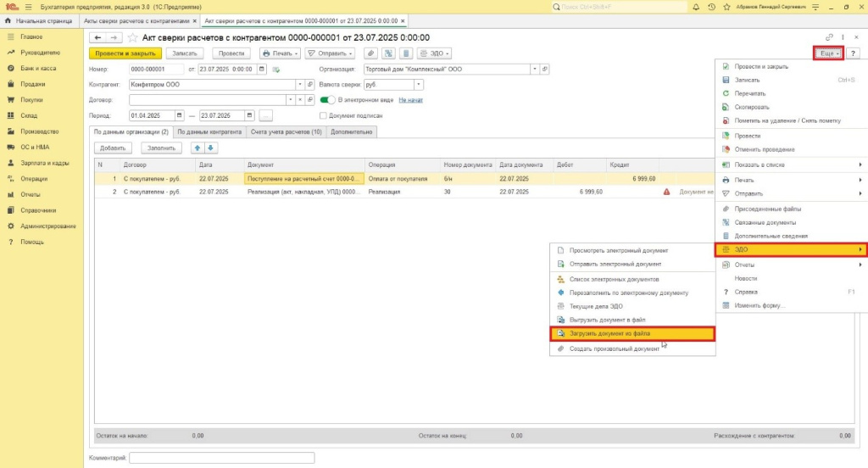Image resolution: width=868 pixels, height=468 pixels.
Task: Open the 'Печать' dropdown button
Action: pyautogui.click(x=279, y=53)
